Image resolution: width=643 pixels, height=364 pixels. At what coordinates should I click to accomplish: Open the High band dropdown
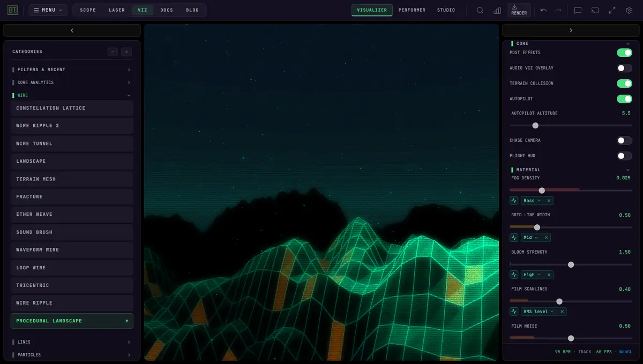click(532, 275)
